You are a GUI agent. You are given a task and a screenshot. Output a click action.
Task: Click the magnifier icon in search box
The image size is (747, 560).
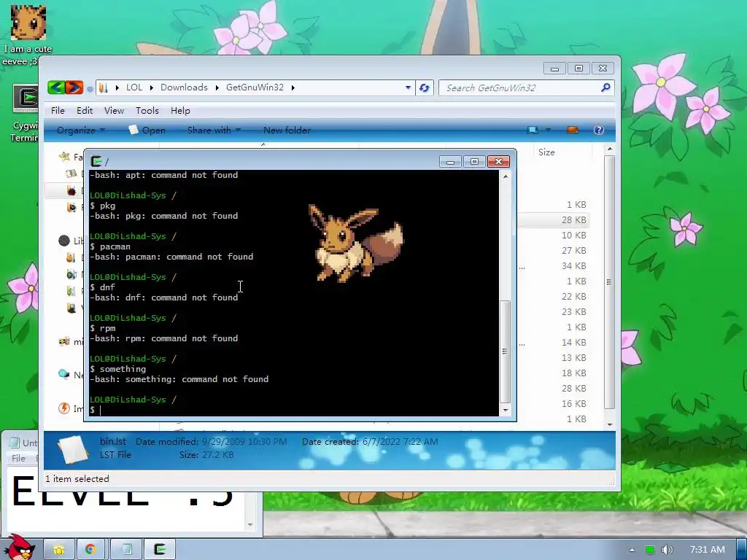pyautogui.click(x=605, y=87)
